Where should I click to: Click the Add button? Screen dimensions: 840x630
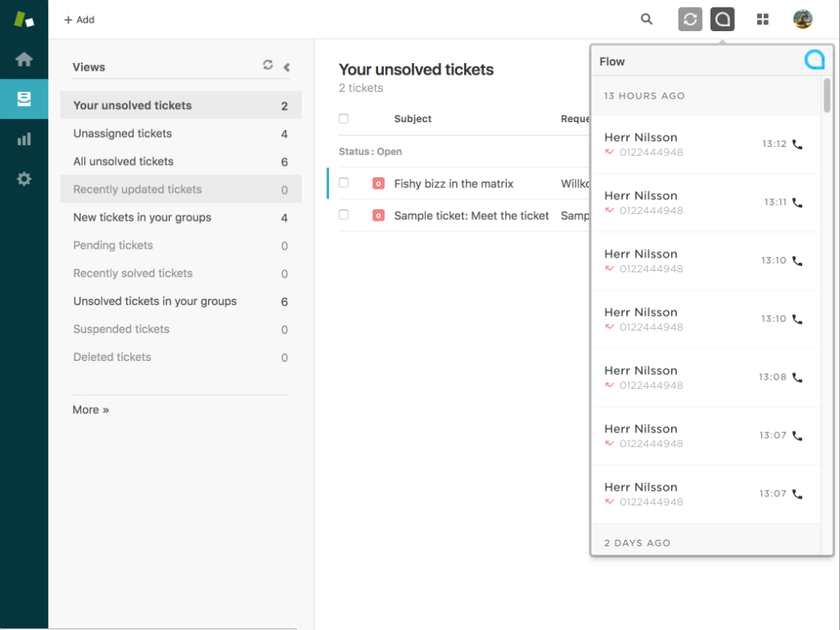pos(79,20)
